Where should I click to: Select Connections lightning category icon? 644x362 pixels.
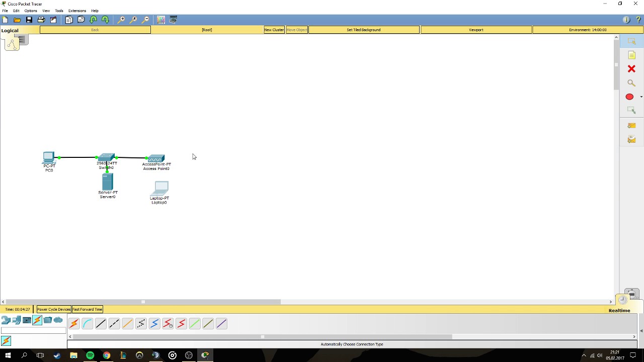click(x=37, y=320)
